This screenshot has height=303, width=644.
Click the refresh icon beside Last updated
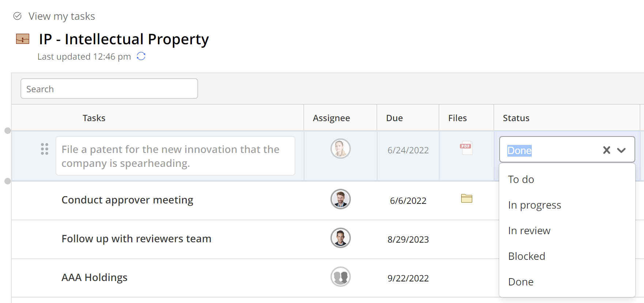141,56
